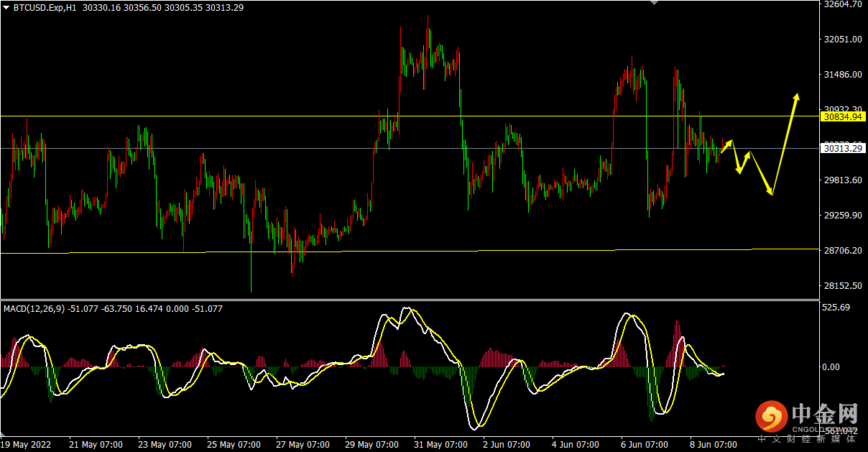This screenshot has width=868, height=452.
Task: Click the 30330.16 open price value
Action: tap(103, 8)
